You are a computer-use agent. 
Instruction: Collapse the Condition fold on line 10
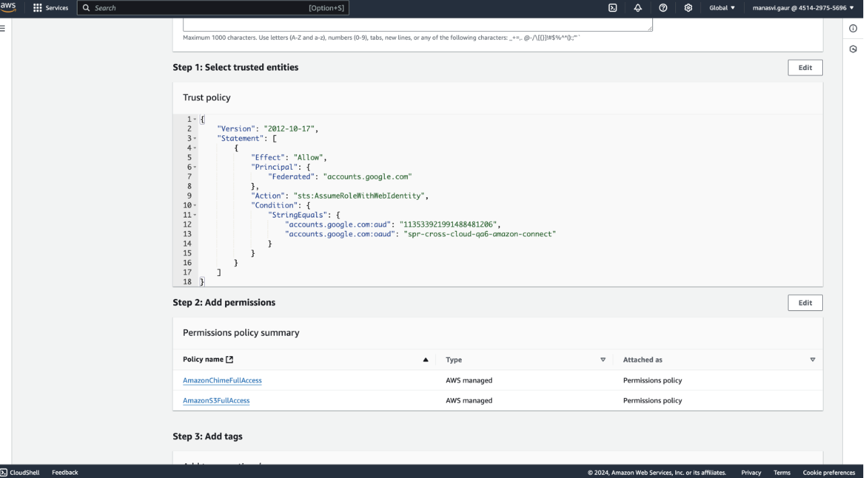click(195, 205)
